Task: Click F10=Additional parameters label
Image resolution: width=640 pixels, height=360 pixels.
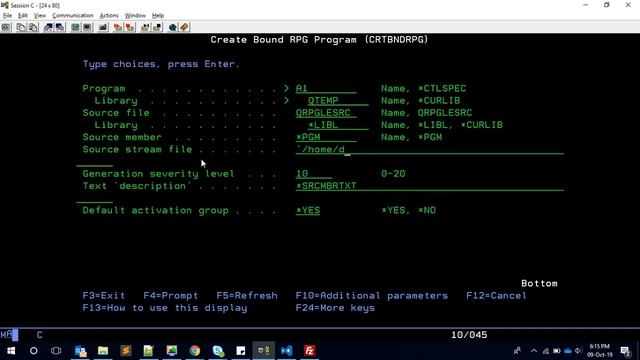Action: (371, 296)
